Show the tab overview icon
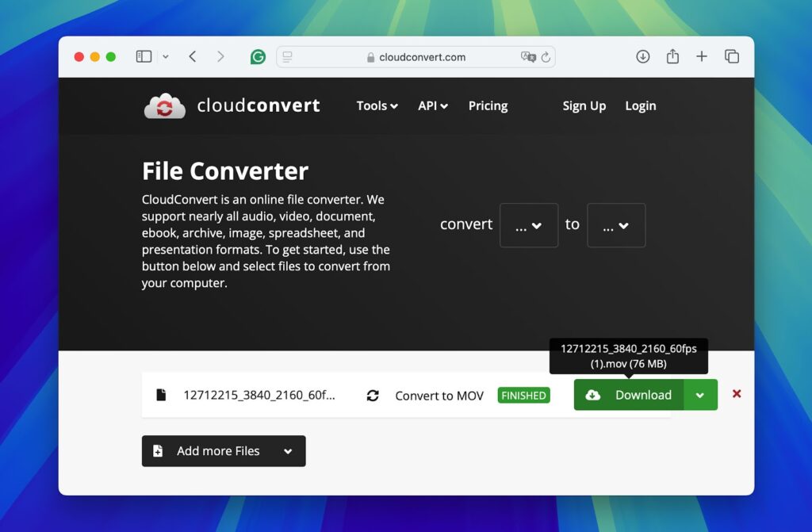This screenshot has height=532, width=812. [732, 56]
